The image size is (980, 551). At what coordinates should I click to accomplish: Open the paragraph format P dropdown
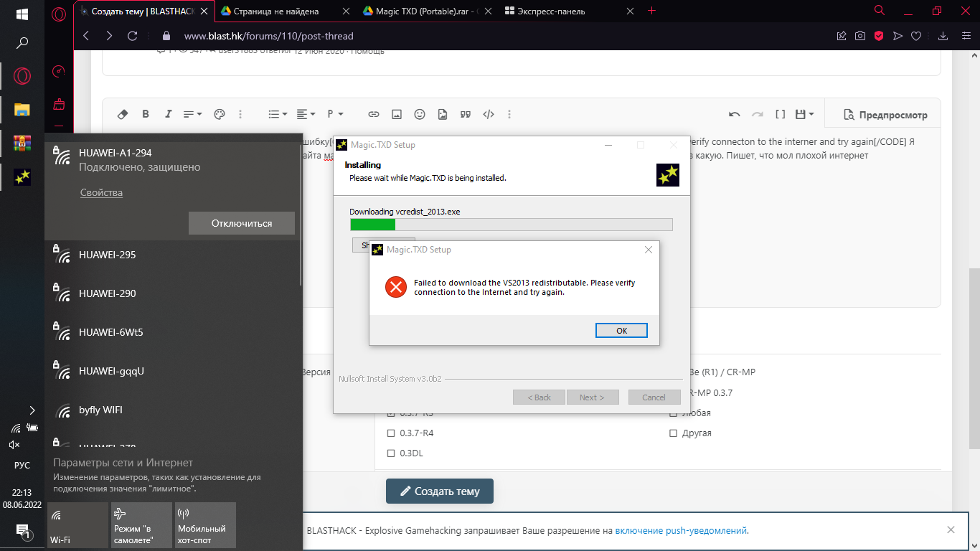[x=335, y=114]
